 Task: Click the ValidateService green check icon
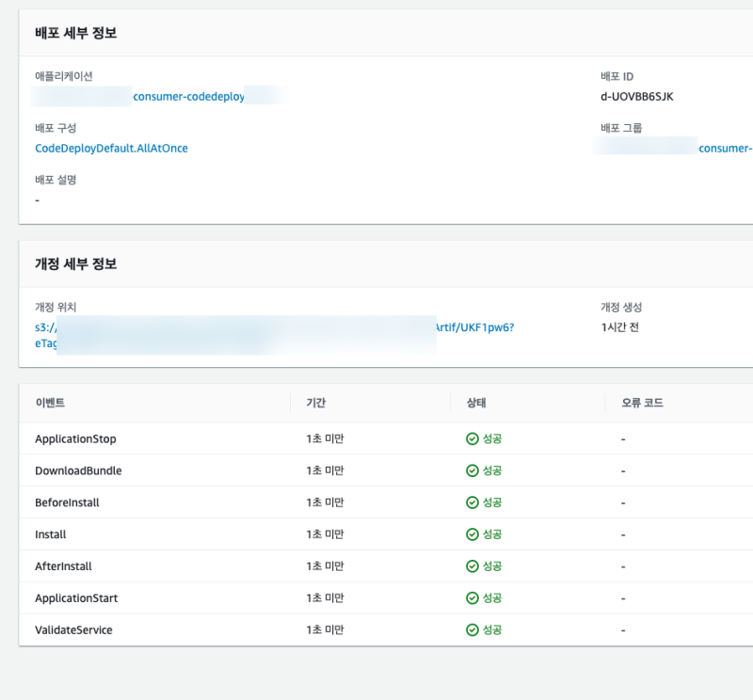(x=473, y=630)
